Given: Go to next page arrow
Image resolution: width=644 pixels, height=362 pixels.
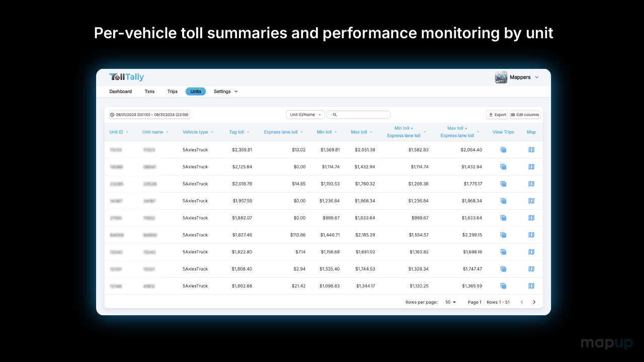Looking at the screenshot, I should pos(534,302).
